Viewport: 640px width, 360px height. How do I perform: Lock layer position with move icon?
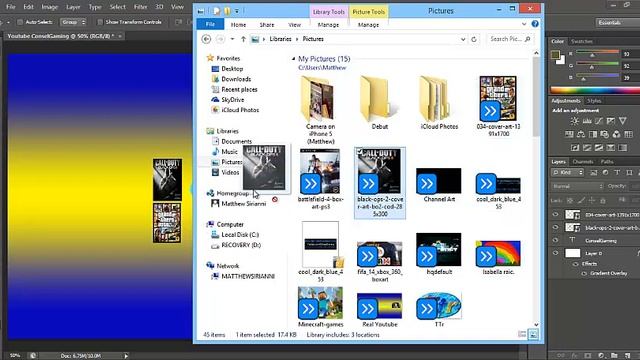[x=592, y=200]
